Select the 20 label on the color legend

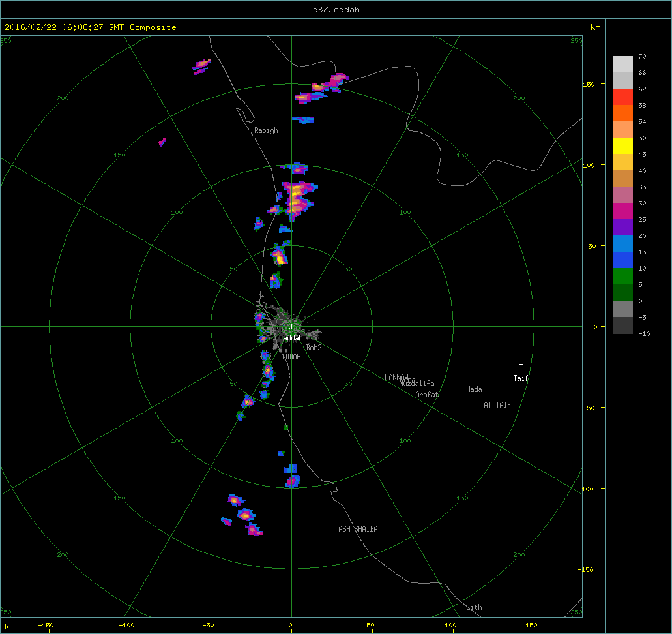coord(642,235)
